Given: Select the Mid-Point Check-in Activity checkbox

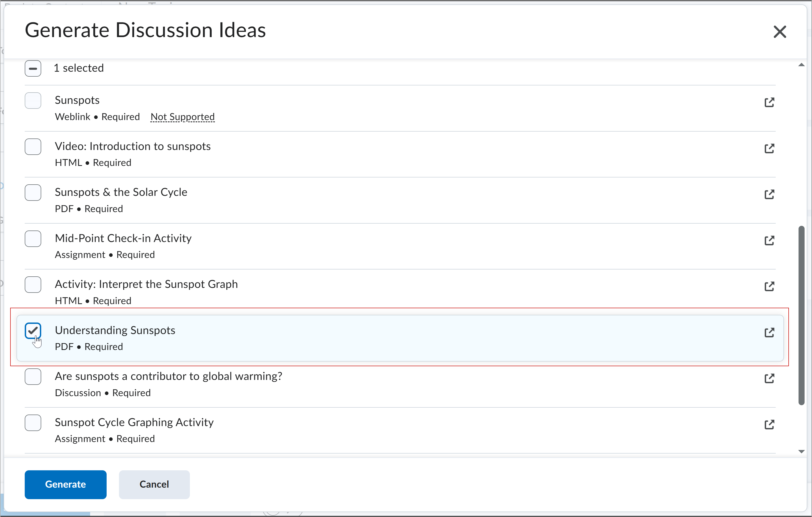Looking at the screenshot, I should (x=33, y=239).
